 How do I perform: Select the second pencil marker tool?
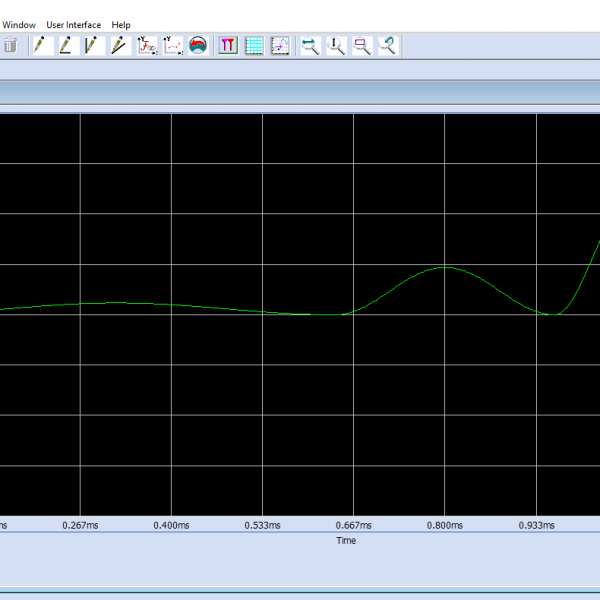pyautogui.click(x=66, y=45)
